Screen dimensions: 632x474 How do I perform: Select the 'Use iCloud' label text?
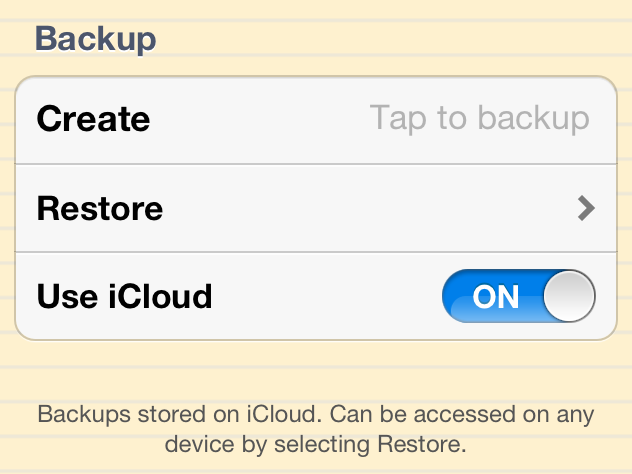tap(124, 297)
